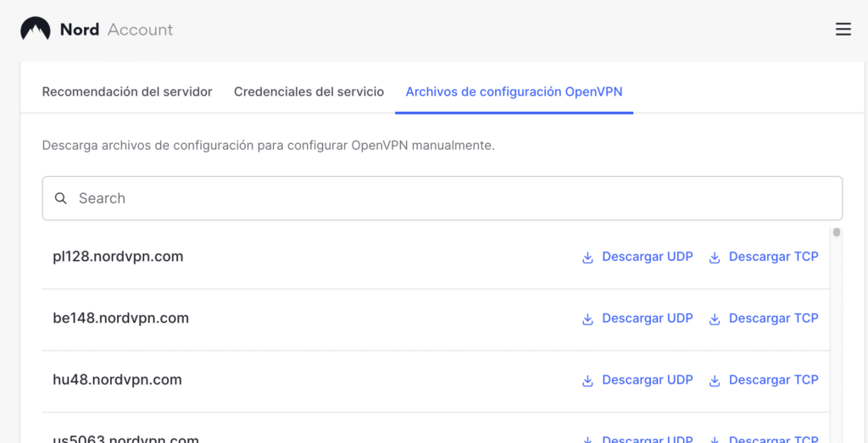Download UDP config for be148.nordvpn.com
Image resolution: width=868 pixels, height=443 pixels.
(637, 318)
